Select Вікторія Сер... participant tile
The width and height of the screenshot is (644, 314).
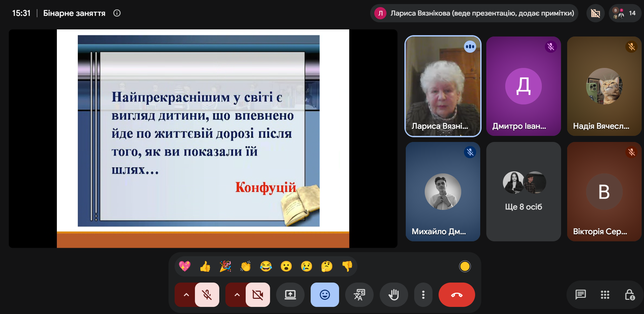(604, 192)
